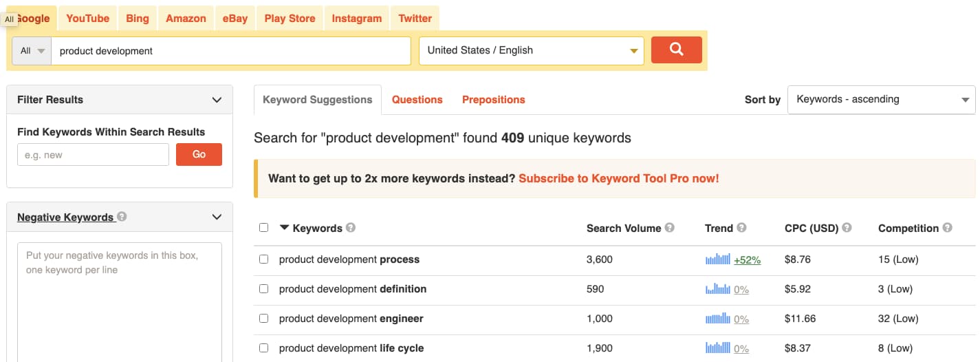Click the Go filter button
This screenshot has height=362, width=980.
(199, 155)
